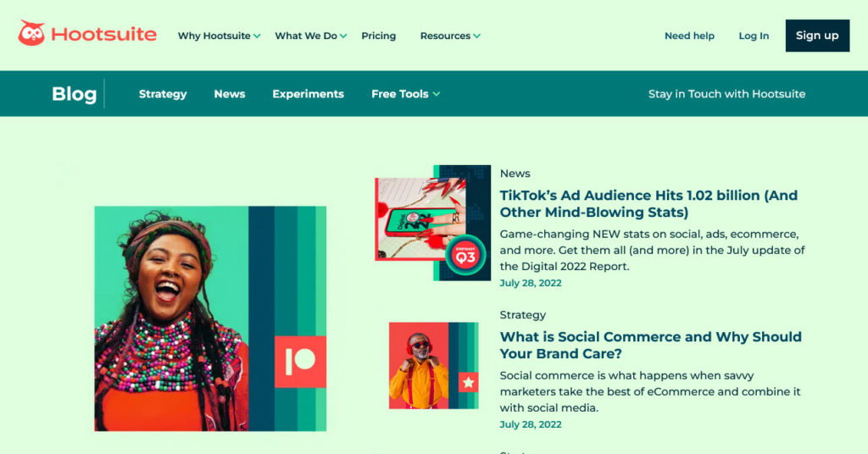
Task: Open the Blog home heading
Action: click(x=75, y=94)
